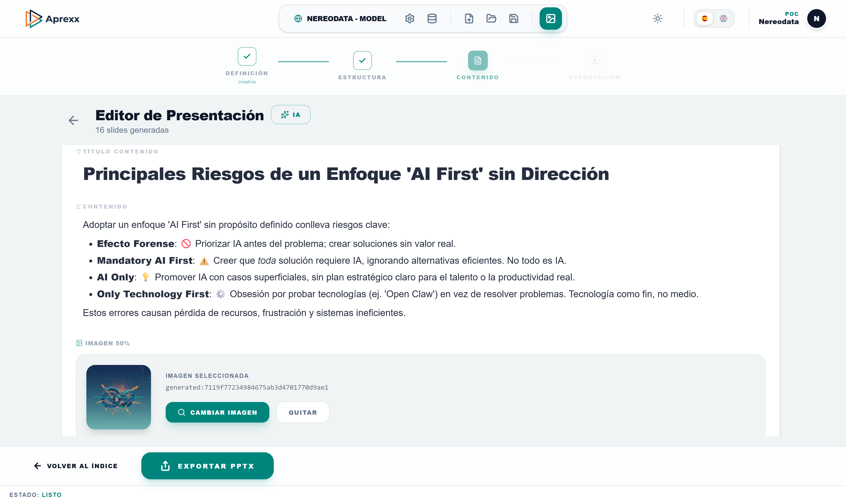Go to Exportación step
Screen dimensions: 846x504
pyautogui.click(x=594, y=66)
